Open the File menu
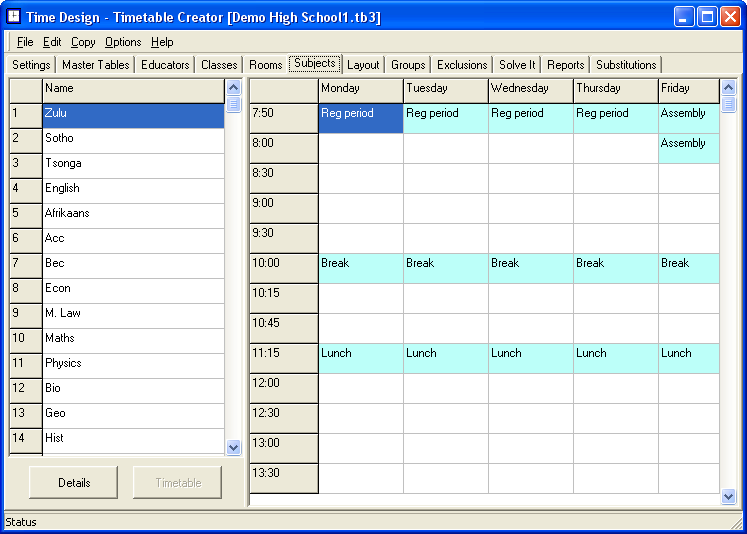This screenshot has height=534, width=747. click(25, 42)
